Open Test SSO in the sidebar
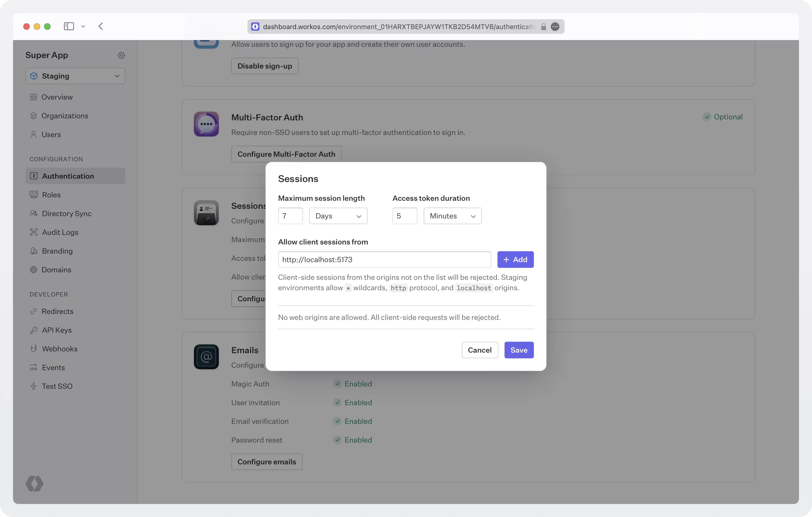Viewport: 812px width, 517px height. [x=75, y=386]
